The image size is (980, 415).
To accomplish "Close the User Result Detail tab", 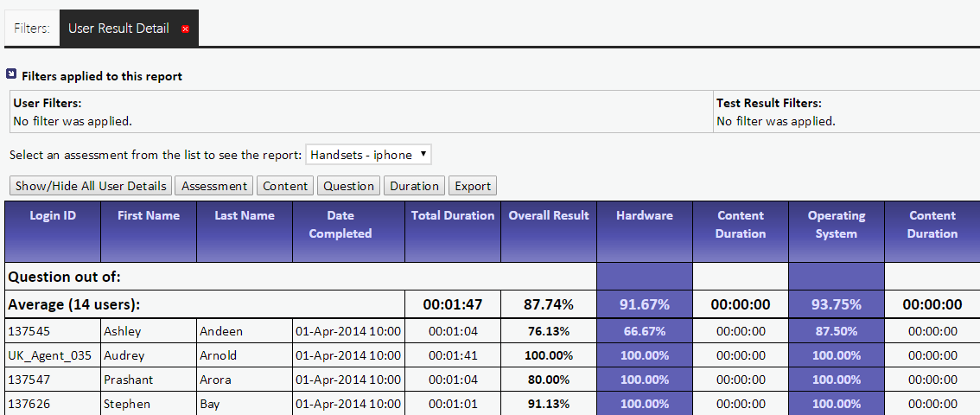I will click(x=185, y=29).
